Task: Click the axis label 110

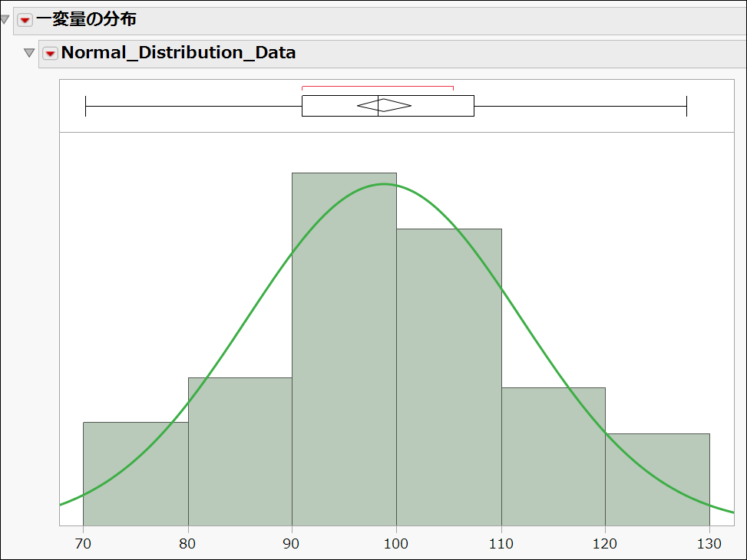Action: (501, 543)
